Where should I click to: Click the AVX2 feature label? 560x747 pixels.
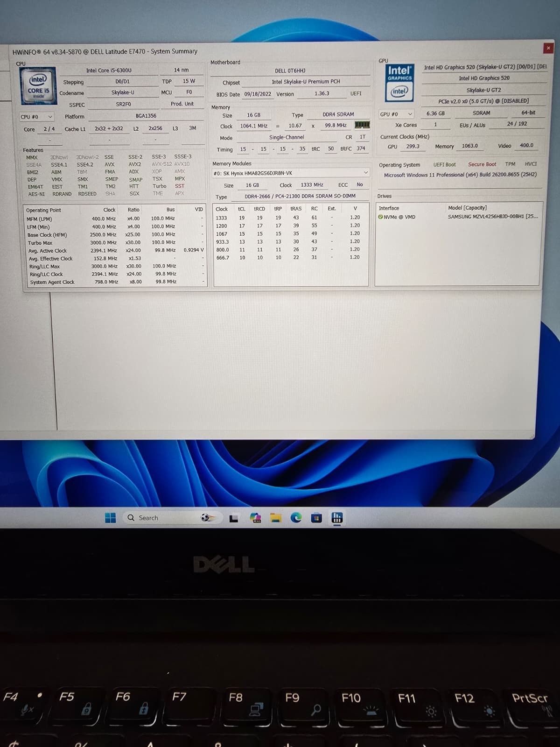click(134, 164)
